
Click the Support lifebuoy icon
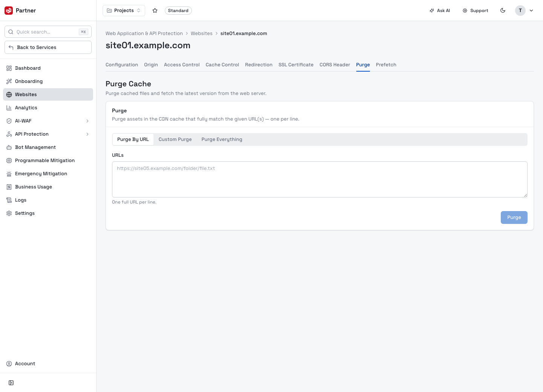[465, 11]
